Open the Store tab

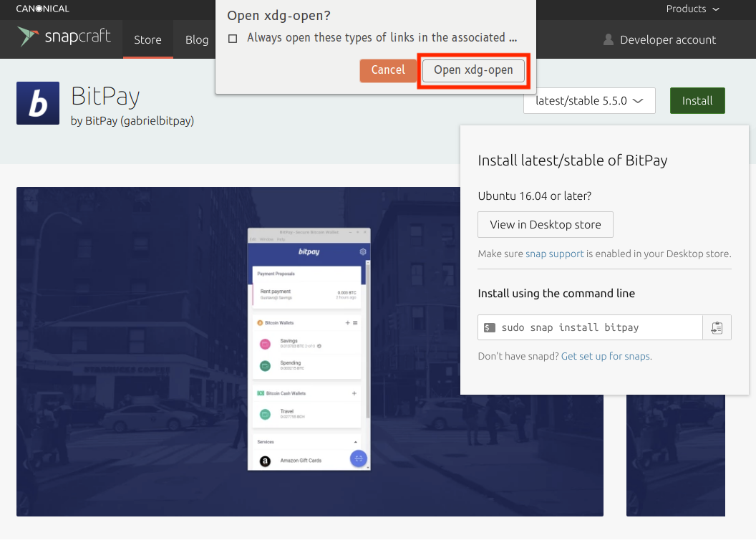click(147, 39)
